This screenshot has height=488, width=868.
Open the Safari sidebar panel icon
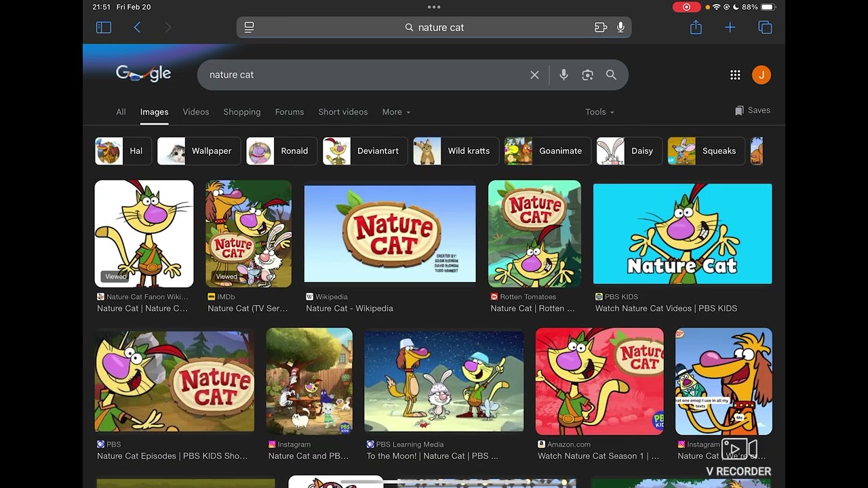pos(103,27)
